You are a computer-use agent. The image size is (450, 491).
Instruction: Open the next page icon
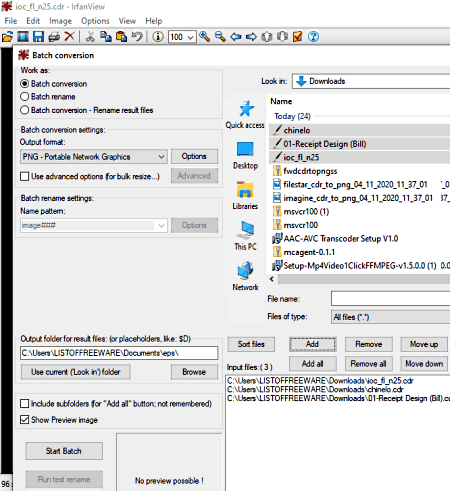[282, 37]
